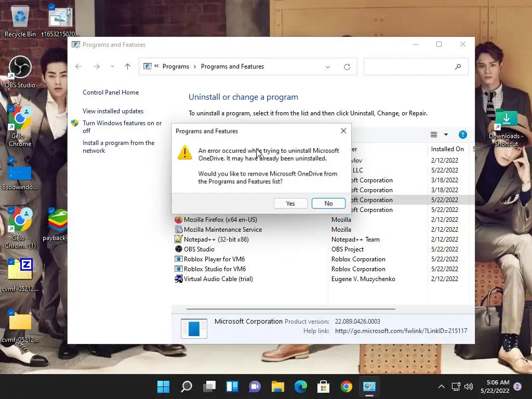
Task: Select the t1653215020 desktop image file
Action: click(60, 21)
